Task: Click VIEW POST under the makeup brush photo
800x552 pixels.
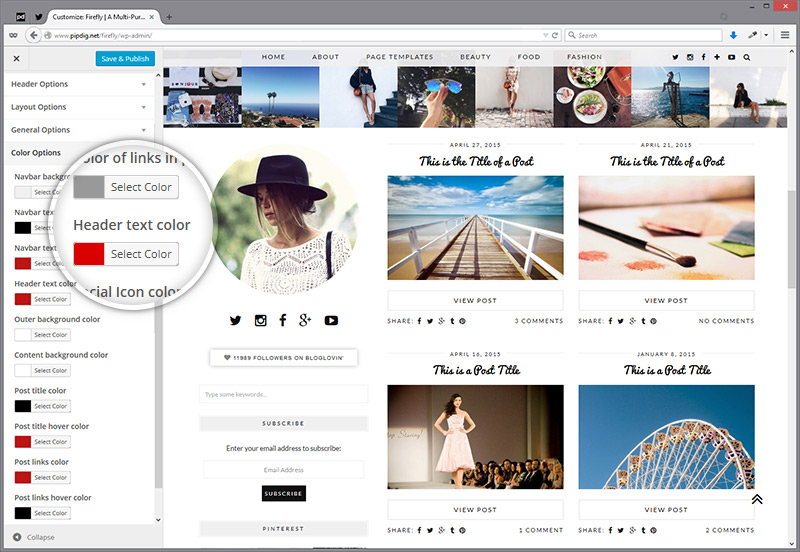Action: pos(666,301)
